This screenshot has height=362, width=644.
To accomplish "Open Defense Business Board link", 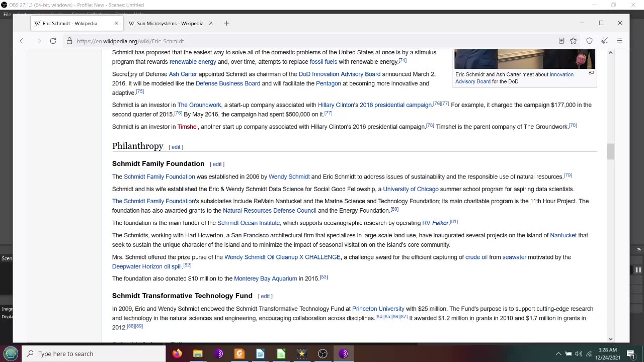I will click(x=228, y=83).
